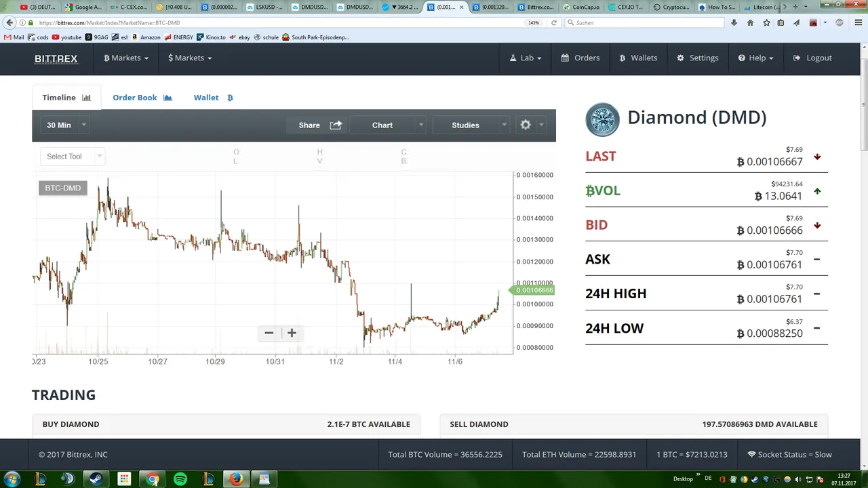
Task: Click the BTC-DMD chart label
Action: pos(63,188)
